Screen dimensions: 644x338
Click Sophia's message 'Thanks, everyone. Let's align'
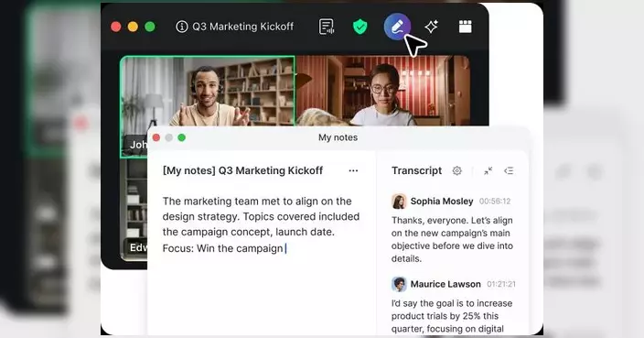452,239
